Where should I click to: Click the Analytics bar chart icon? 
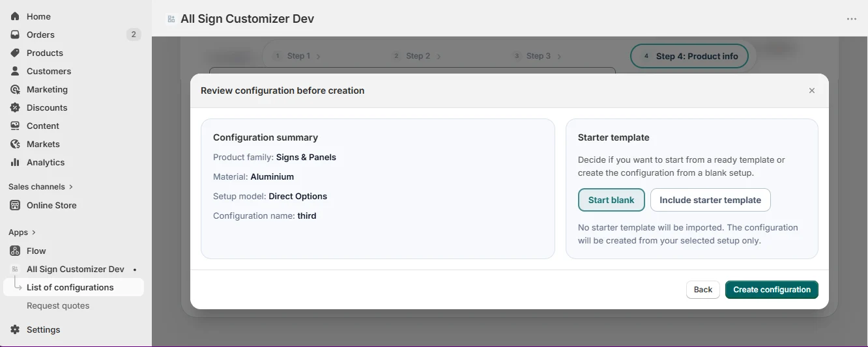click(15, 162)
